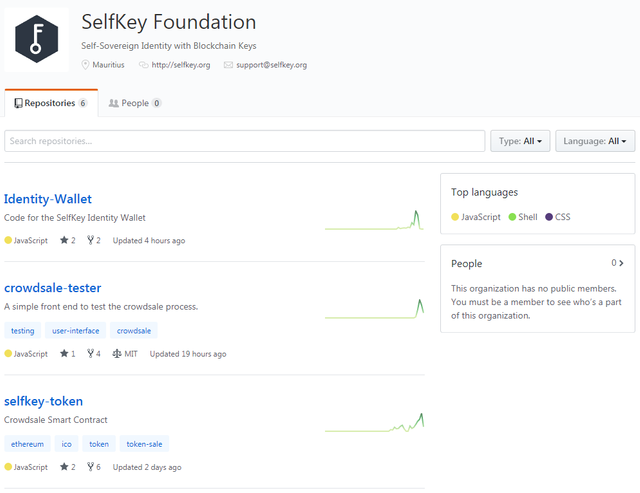640x493 pixels.
Task: Open the Identity-Wallet repository
Action: 48,199
